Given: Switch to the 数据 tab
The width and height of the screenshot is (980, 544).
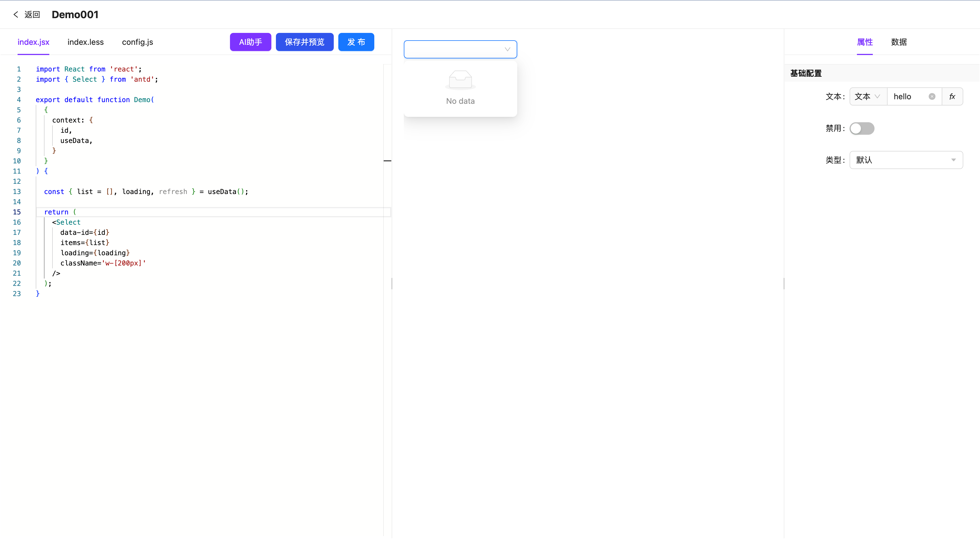Looking at the screenshot, I should (x=899, y=42).
